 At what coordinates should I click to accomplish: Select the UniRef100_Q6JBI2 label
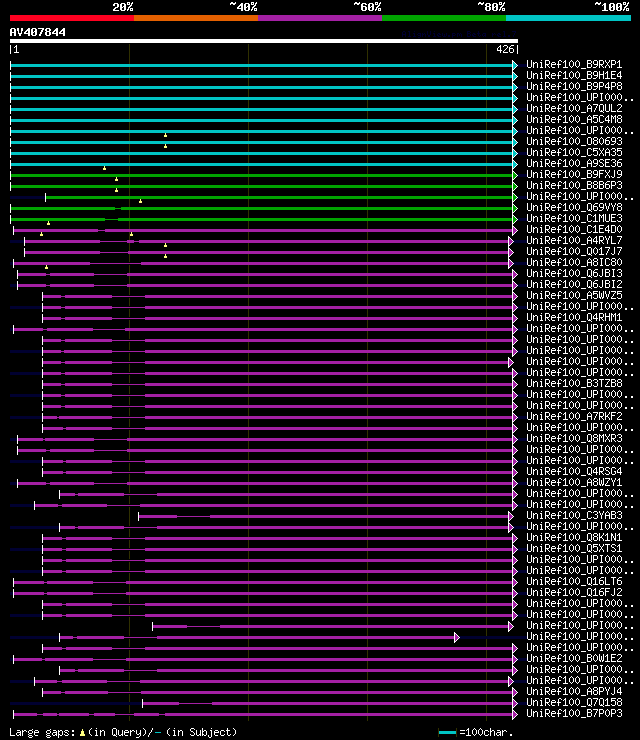point(574,285)
